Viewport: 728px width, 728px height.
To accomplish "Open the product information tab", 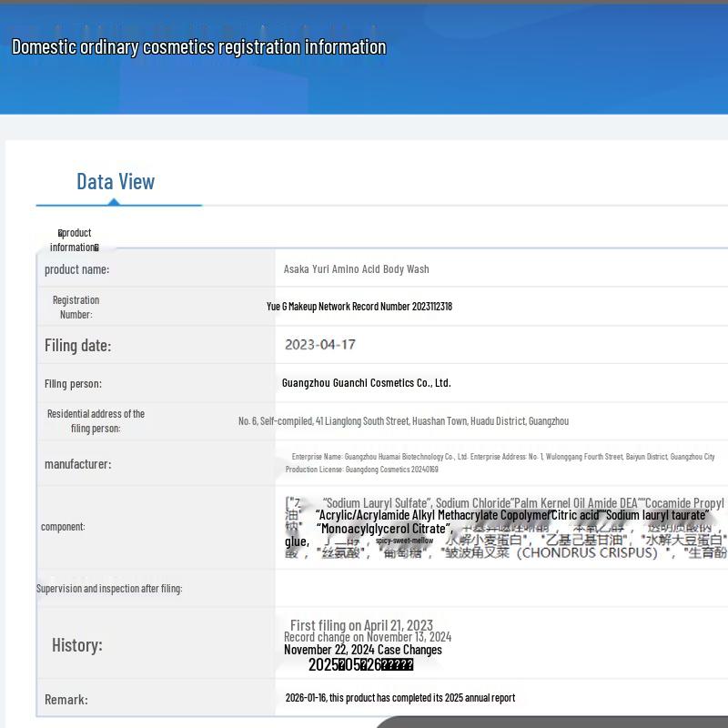I will pyautogui.click(x=75, y=239).
